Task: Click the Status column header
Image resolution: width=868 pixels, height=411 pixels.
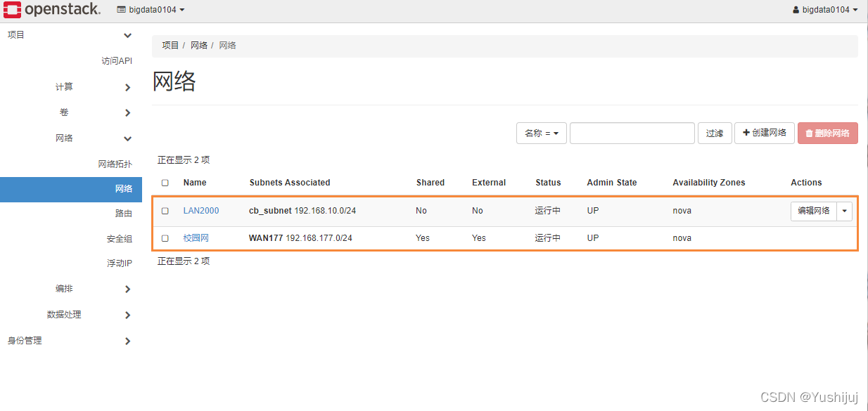Action: (548, 183)
